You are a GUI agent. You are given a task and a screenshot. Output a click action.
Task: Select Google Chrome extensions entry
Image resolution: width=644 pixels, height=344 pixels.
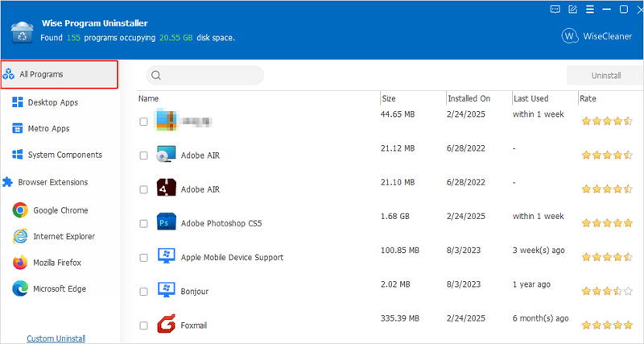(60, 210)
